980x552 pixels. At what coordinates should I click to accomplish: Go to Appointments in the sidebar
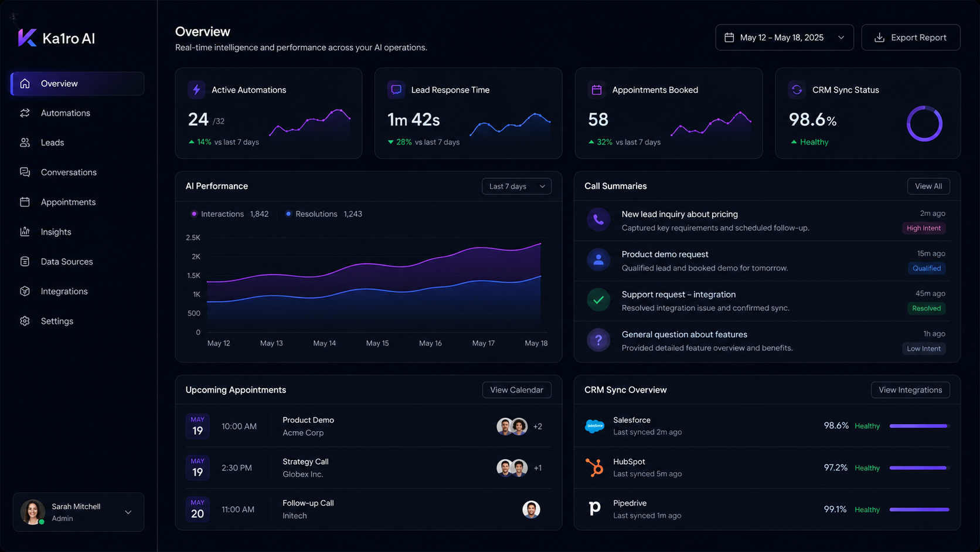click(77, 202)
